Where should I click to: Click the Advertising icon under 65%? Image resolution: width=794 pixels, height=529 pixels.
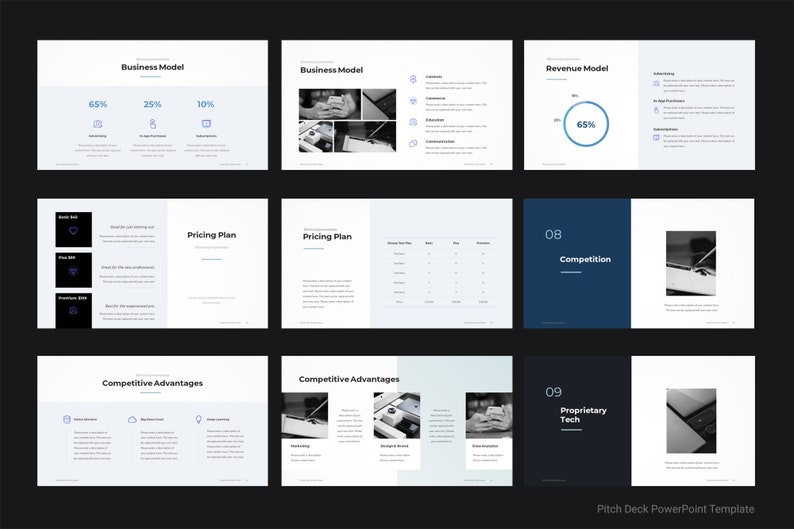(98, 124)
